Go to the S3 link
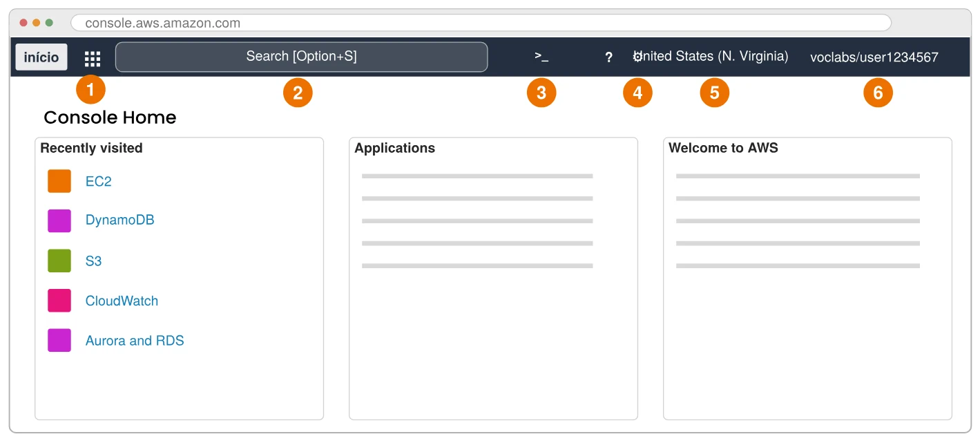 click(x=94, y=261)
